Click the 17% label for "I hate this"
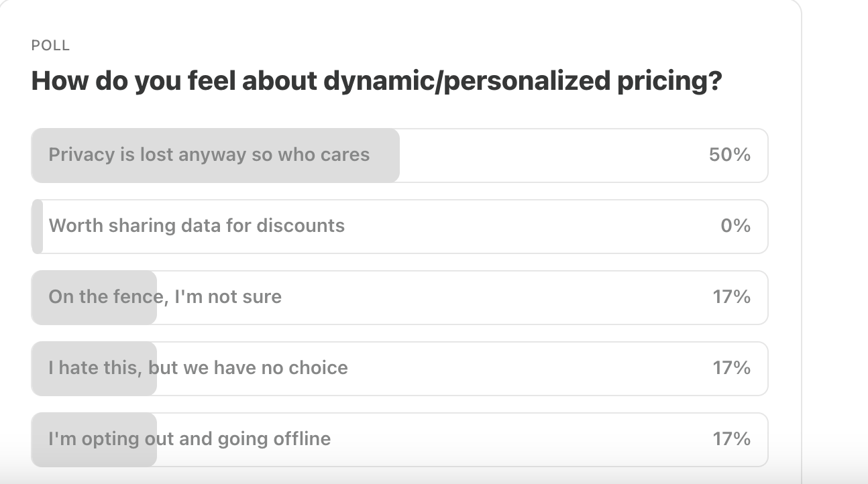Screen dimensions: 868x484 [731, 368]
